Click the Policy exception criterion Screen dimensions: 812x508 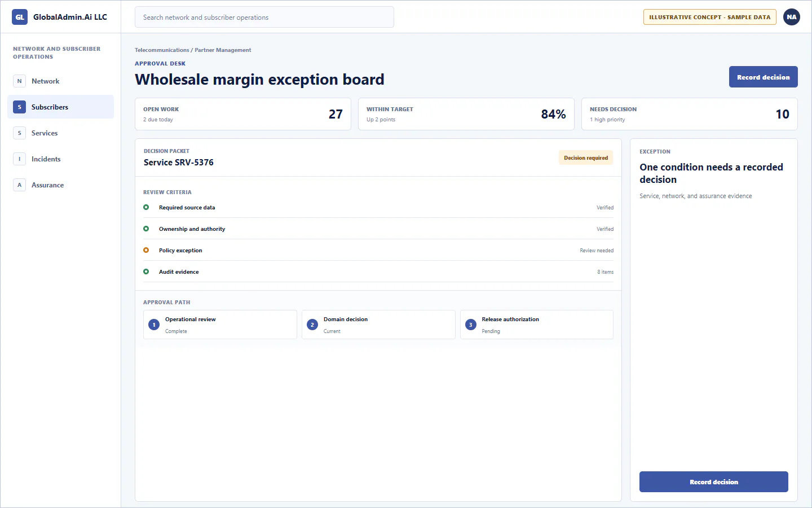(x=378, y=250)
